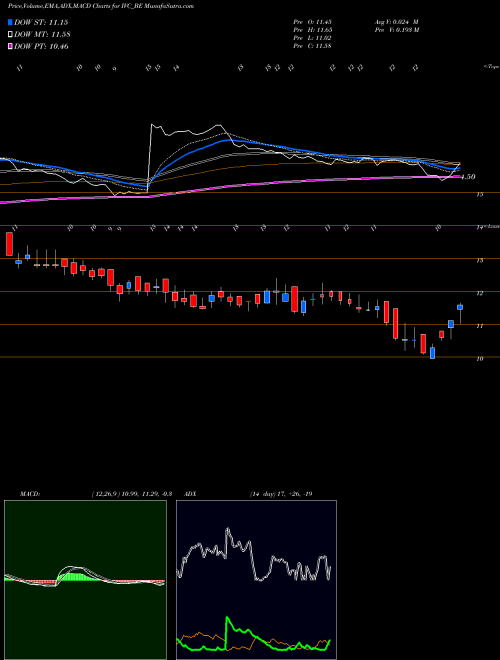Open the ADX indicator chart panel
Image resolution: width=500 pixels, height=660 pixels.
256,580
